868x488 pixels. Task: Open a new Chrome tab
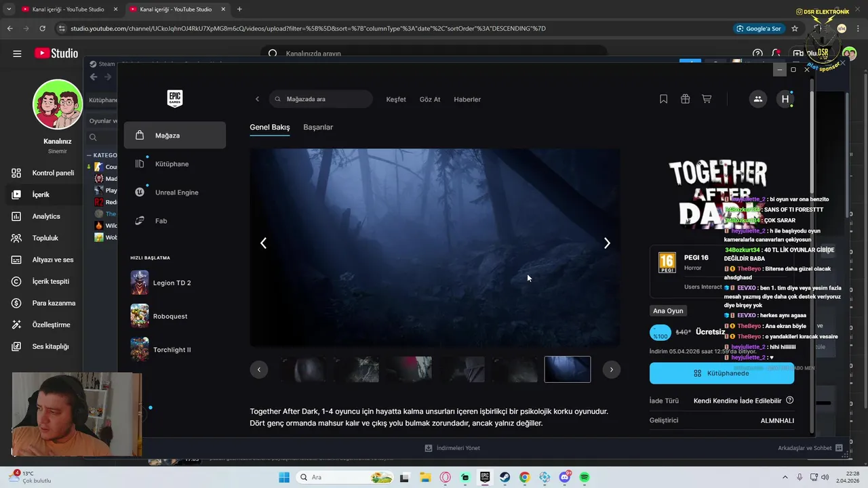pos(239,9)
